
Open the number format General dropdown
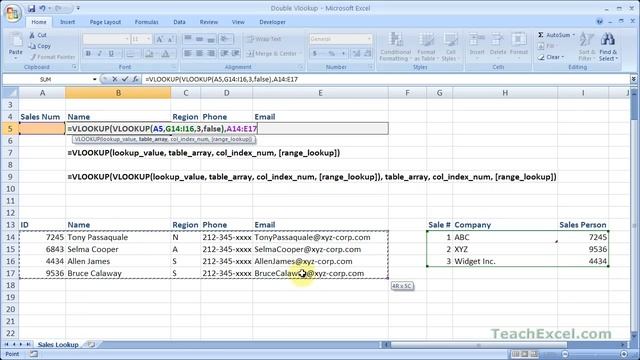(x=369, y=39)
